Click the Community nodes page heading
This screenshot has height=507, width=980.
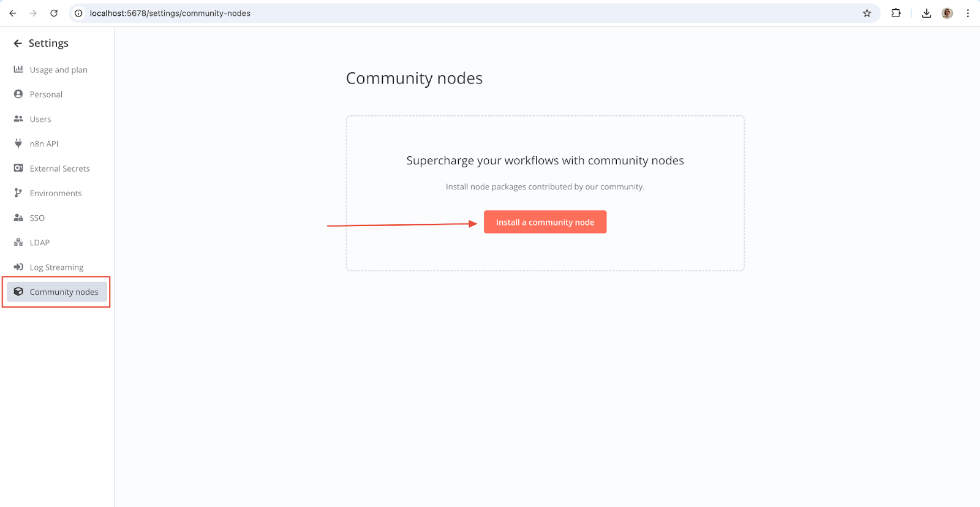414,78
